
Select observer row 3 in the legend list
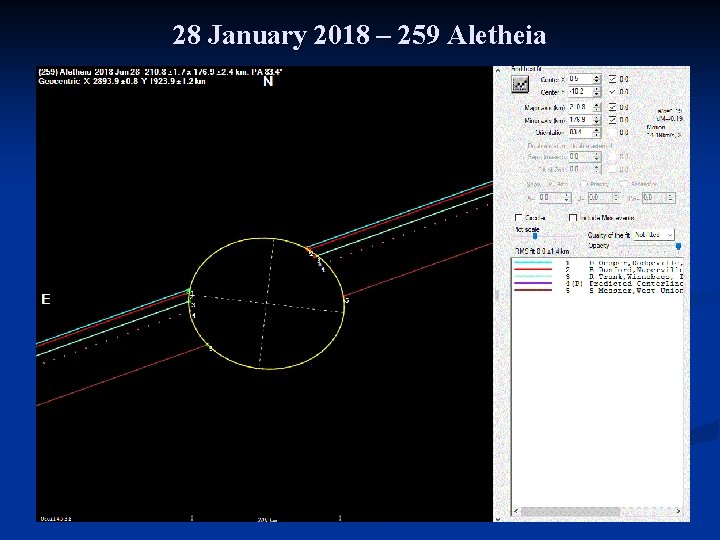click(598, 277)
